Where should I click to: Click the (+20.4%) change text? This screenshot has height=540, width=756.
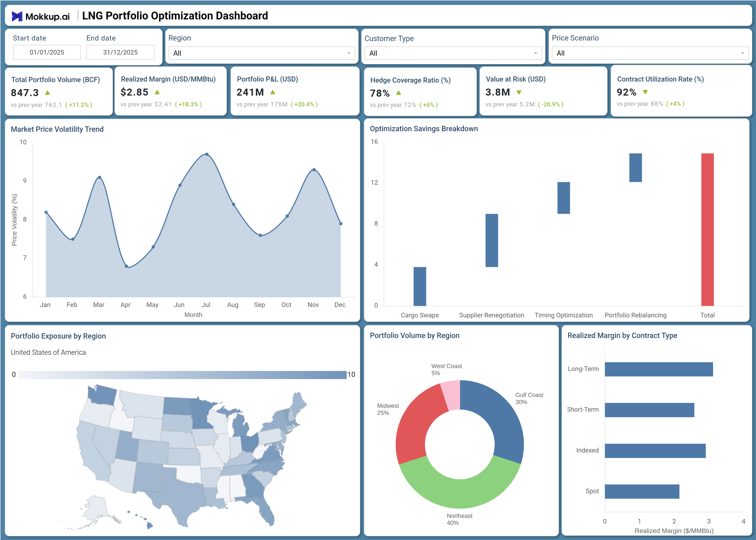(304, 104)
